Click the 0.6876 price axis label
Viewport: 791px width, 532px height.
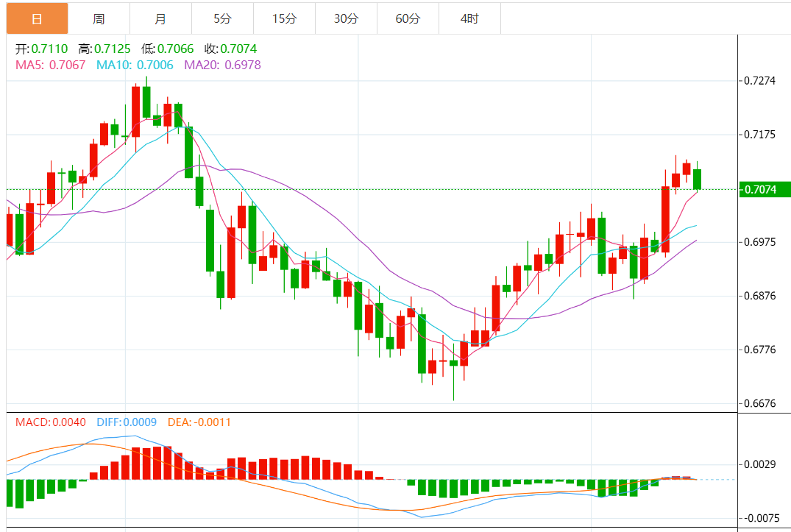coord(759,296)
